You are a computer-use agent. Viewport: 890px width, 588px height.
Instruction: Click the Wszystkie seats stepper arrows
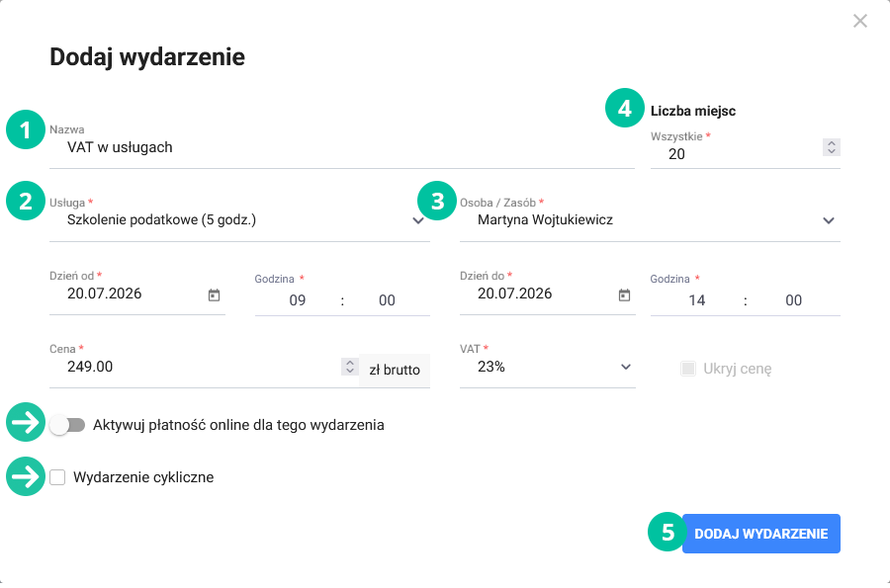pos(832,147)
